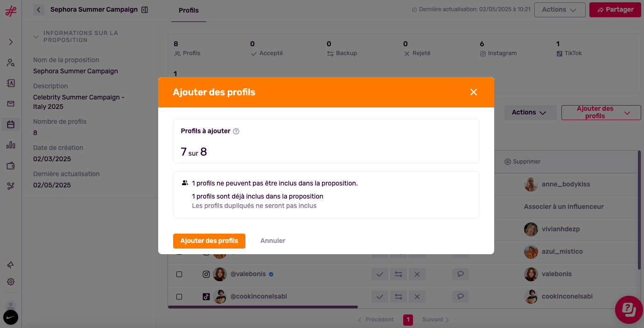This screenshot has height=328, width=644.
Task: Collapse Informations sur la proposition section
Action: point(36,36)
